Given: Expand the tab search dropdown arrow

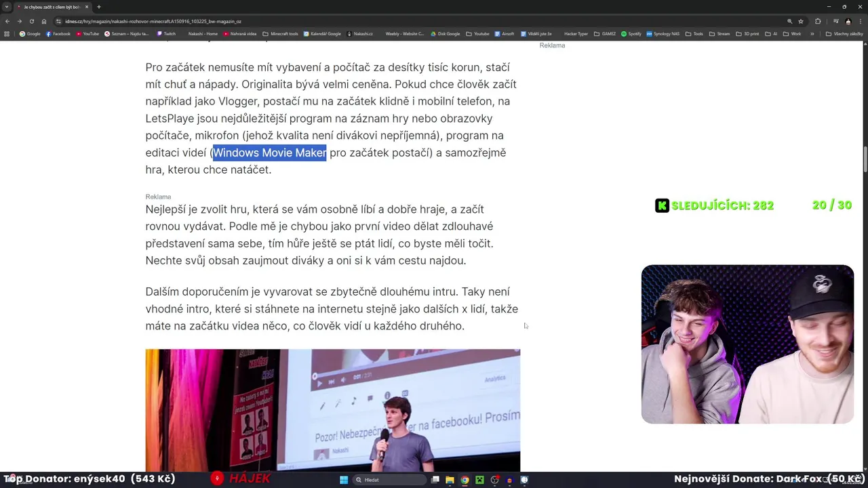Looking at the screenshot, I should click(x=7, y=7).
